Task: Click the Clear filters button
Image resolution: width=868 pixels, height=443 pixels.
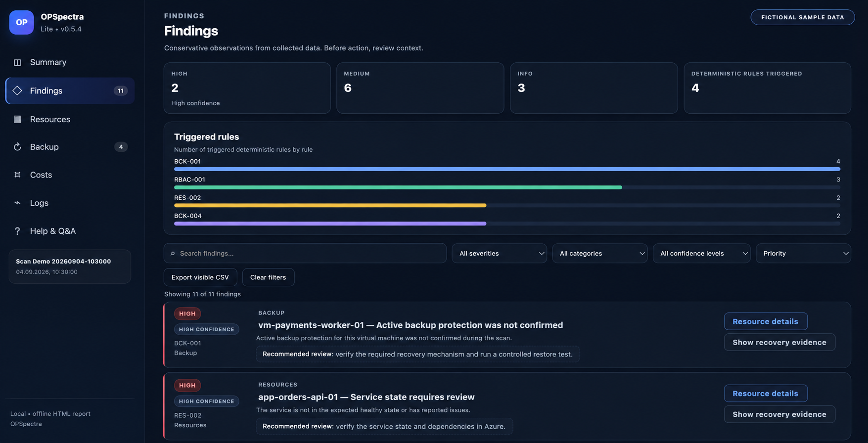Action: [x=268, y=277]
